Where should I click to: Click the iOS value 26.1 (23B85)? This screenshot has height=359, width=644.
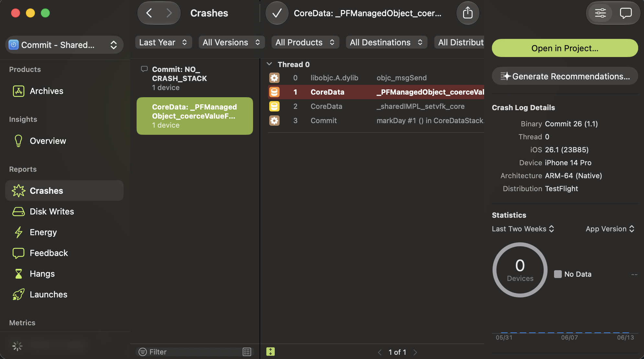[x=567, y=150]
